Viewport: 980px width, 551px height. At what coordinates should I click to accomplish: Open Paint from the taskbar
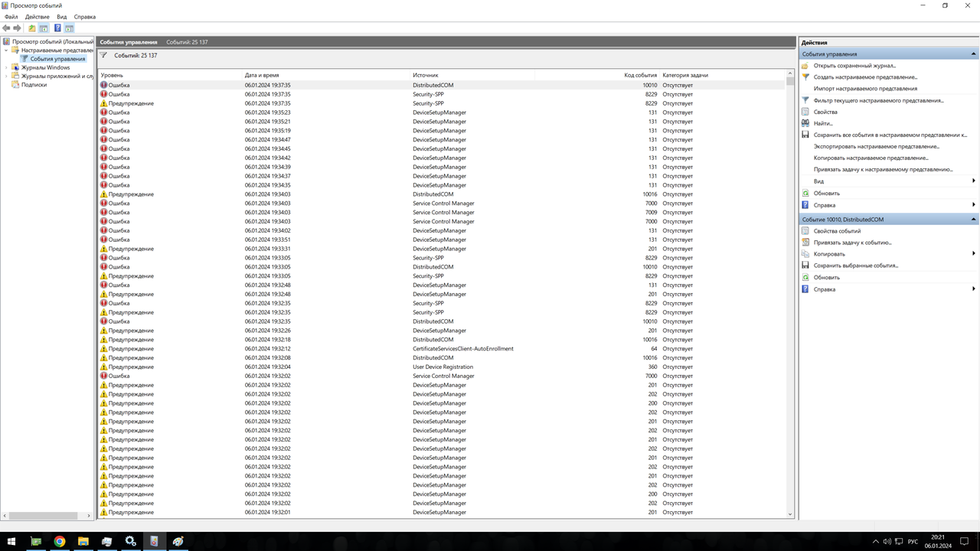click(x=178, y=541)
